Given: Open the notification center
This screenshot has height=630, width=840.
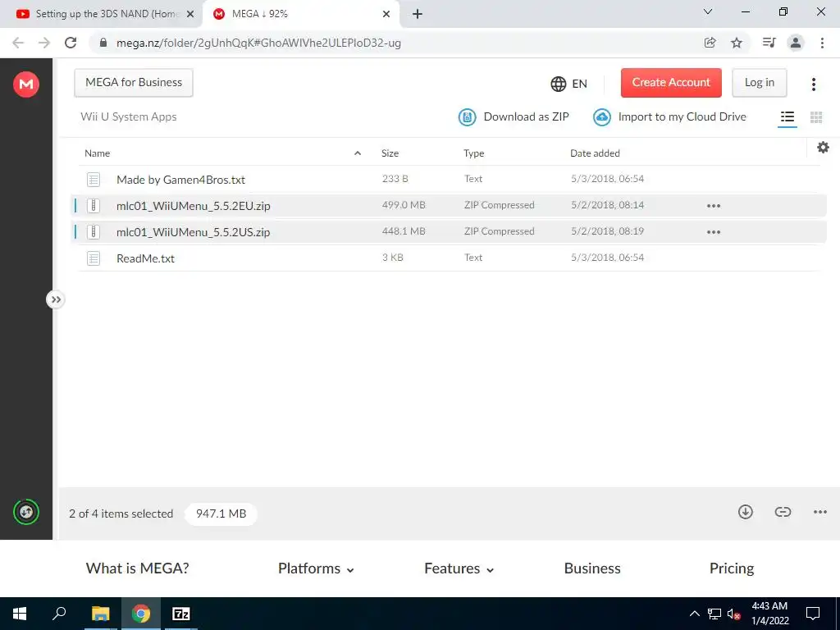Looking at the screenshot, I should (x=813, y=614).
